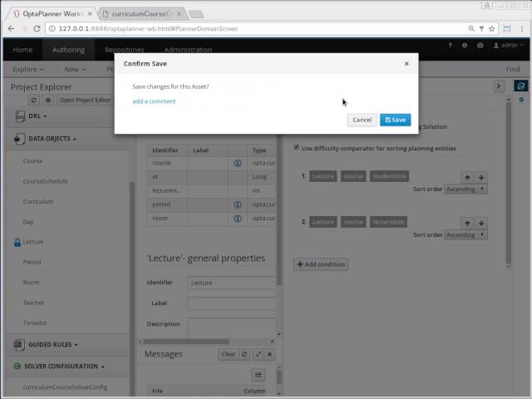Open Project Explorer settings gear icon

coord(48,100)
